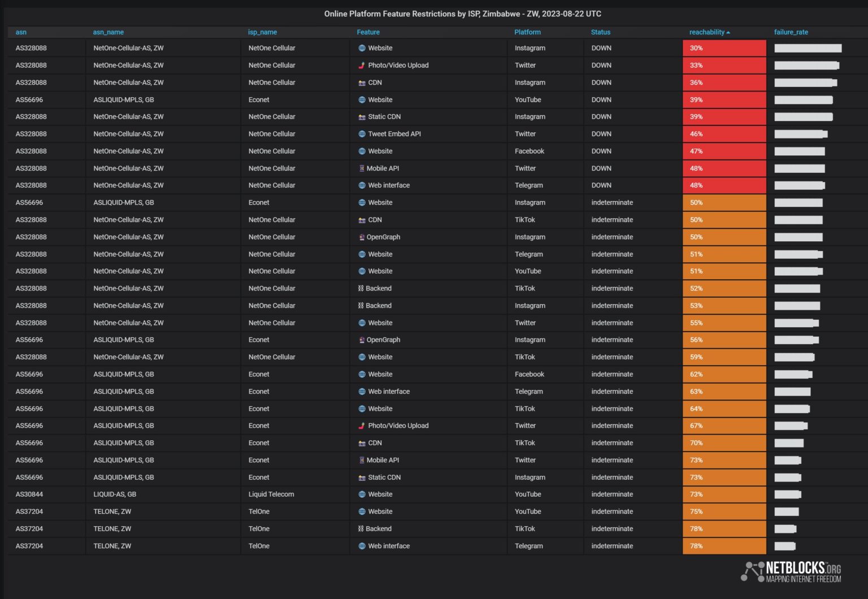Viewport: 868px width, 599px height.
Task: Select the red 47% reachability cell
Action: click(724, 151)
